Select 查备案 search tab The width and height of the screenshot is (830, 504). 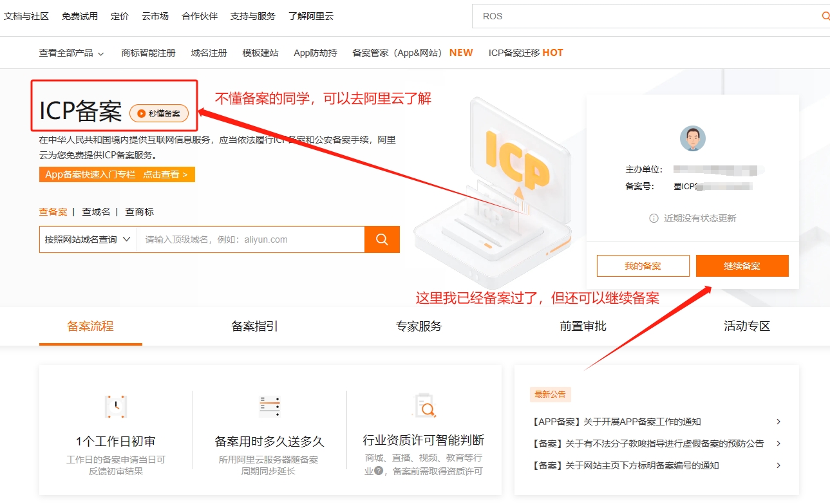(53, 212)
